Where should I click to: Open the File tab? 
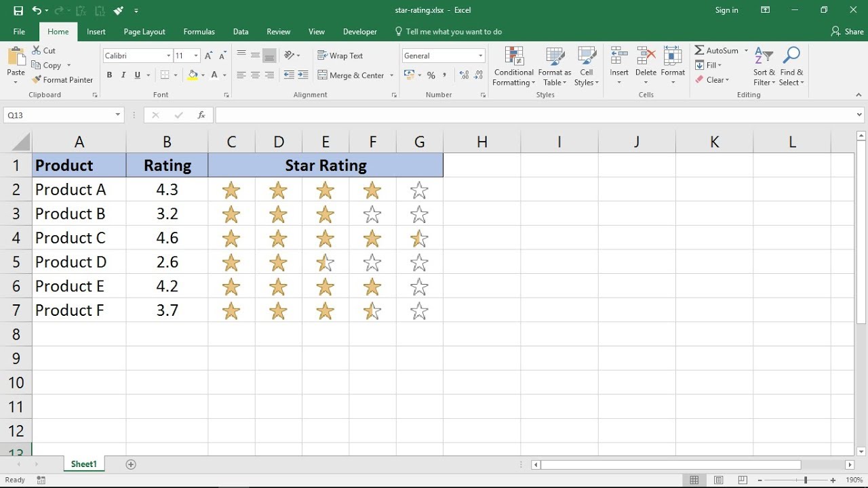(x=19, y=32)
